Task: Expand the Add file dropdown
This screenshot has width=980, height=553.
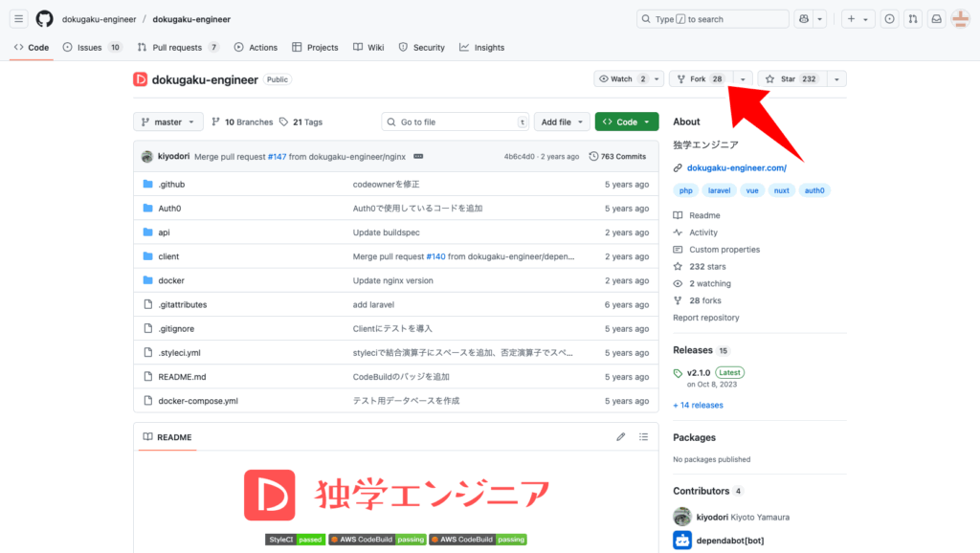Action: 562,122
